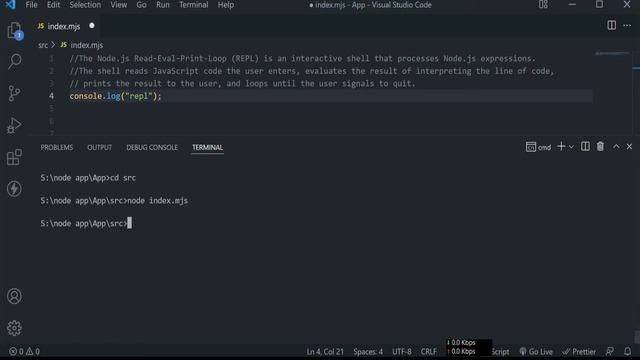Close the terminal panel
Image resolution: width=640 pixels, height=360 pixels.
629,147
